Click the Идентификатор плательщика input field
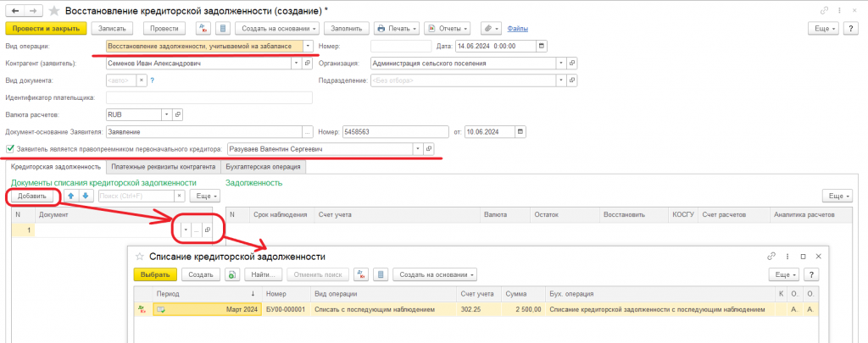The height and width of the screenshot is (343, 868). coord(209,98)
